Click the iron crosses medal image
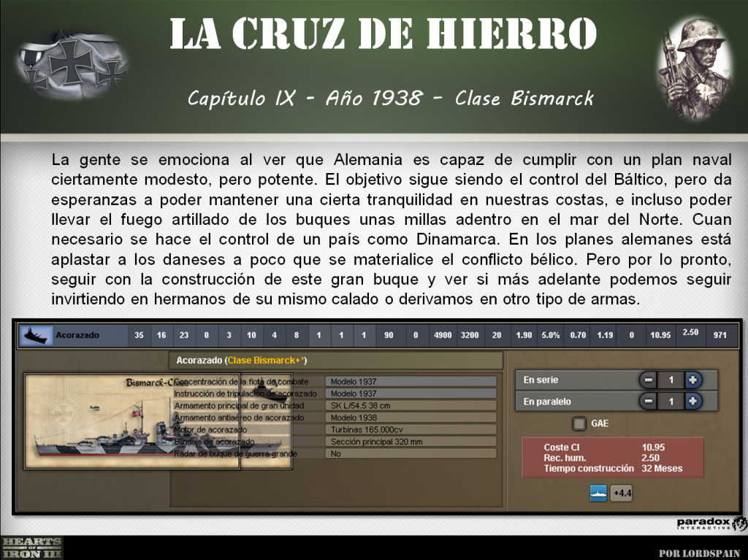748x560 pixels. (72, 66)
